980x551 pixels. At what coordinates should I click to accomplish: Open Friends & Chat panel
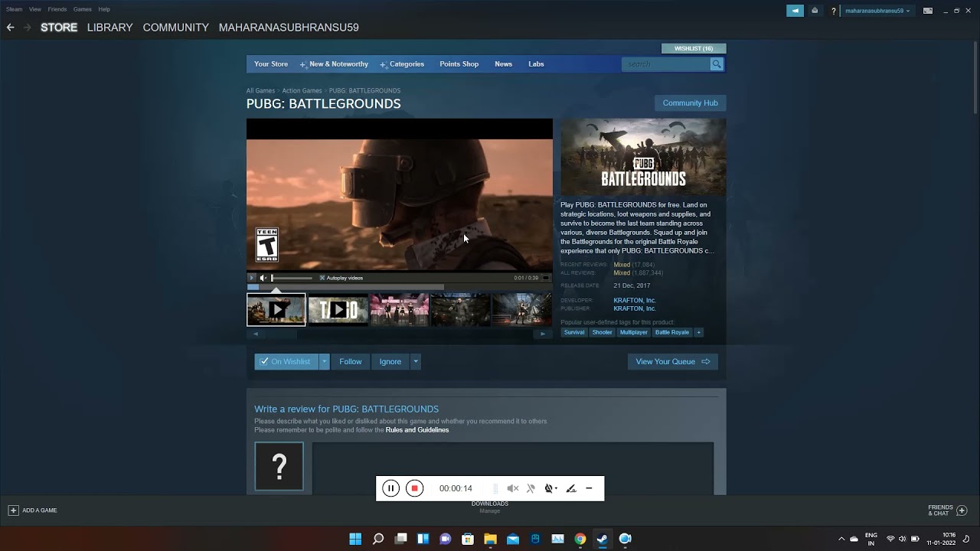click(948, 510)
